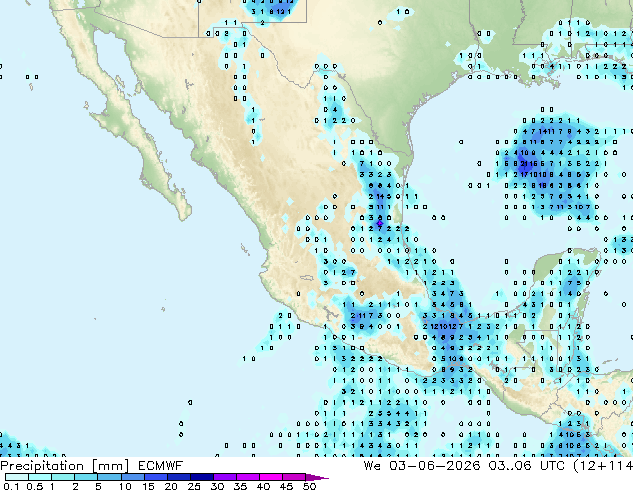
Task: Pick the 20–25 mm dark blue swatch
Action: (179, 477)
